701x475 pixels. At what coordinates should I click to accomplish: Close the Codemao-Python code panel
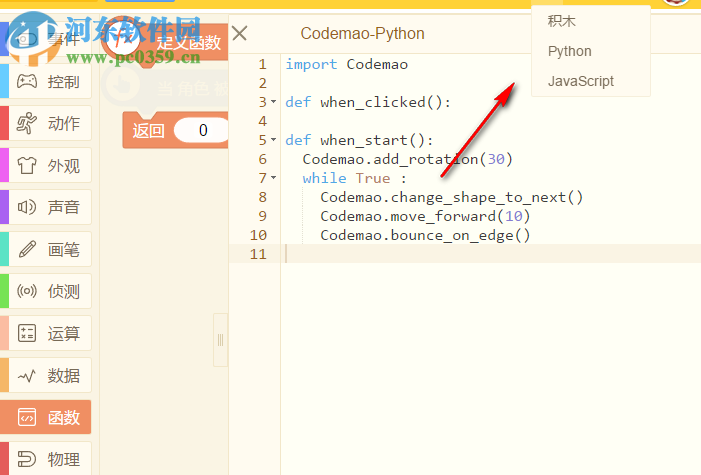tap(240, 33)
